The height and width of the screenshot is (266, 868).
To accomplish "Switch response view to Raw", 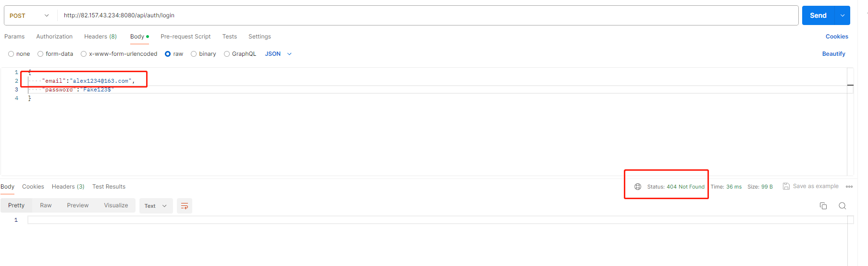I will [x=46, y=205].
